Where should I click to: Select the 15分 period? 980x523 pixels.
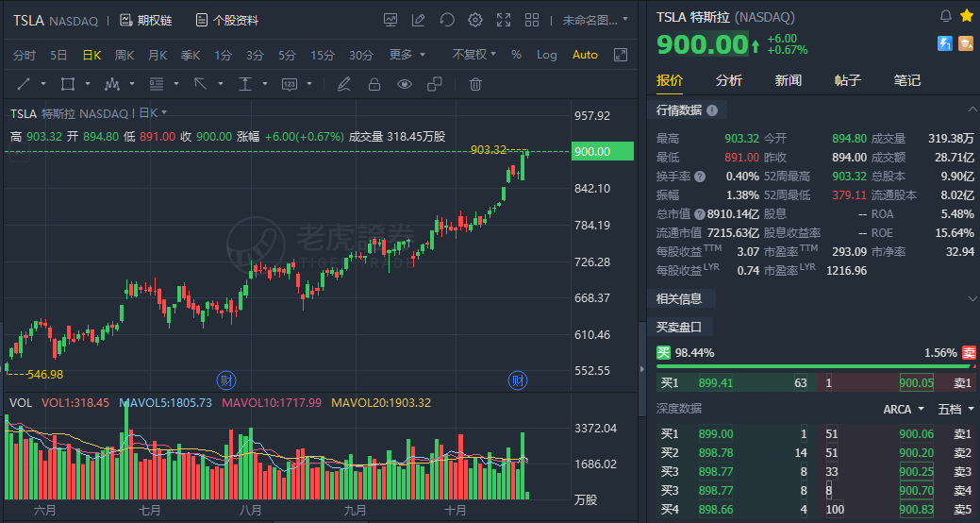click(323, 55)
